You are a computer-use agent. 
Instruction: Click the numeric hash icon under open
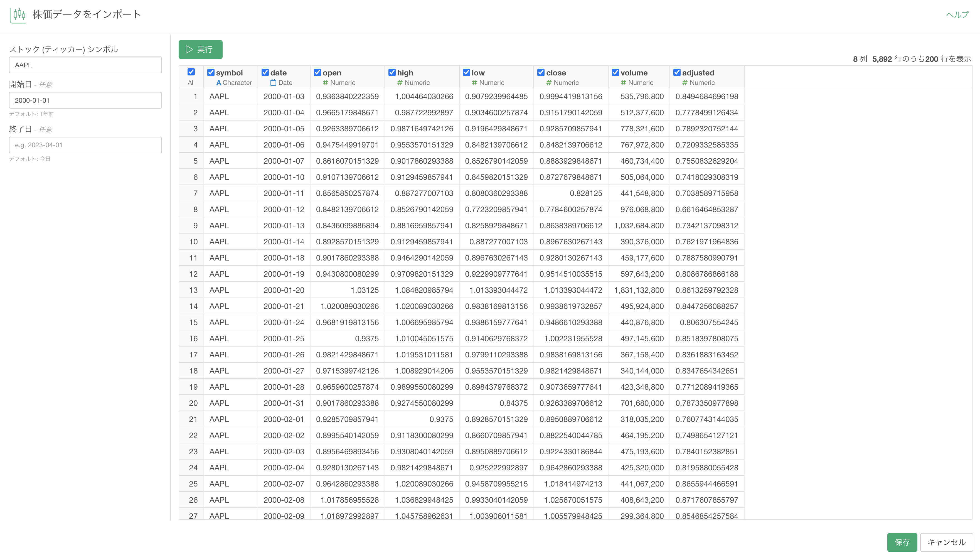326,83
